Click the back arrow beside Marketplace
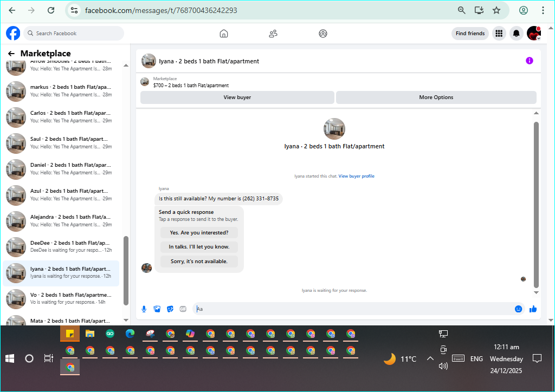 click(11, 54)
